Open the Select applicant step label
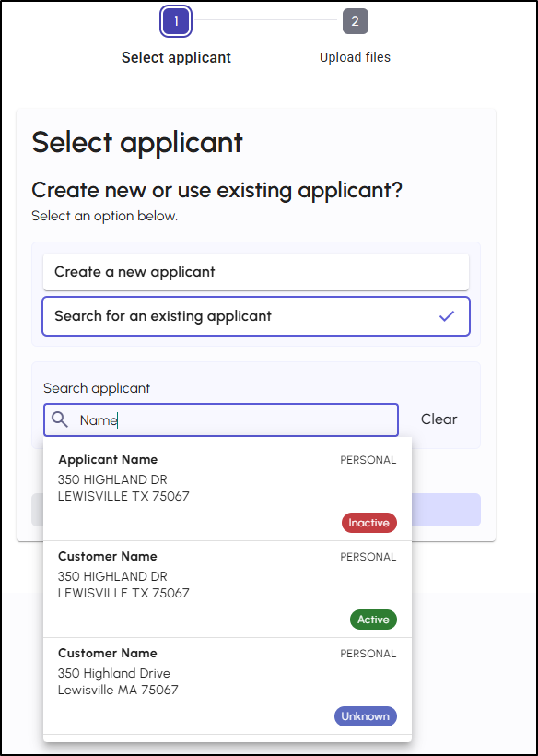This screenshot has width=538, height=756. click(176, 58)
